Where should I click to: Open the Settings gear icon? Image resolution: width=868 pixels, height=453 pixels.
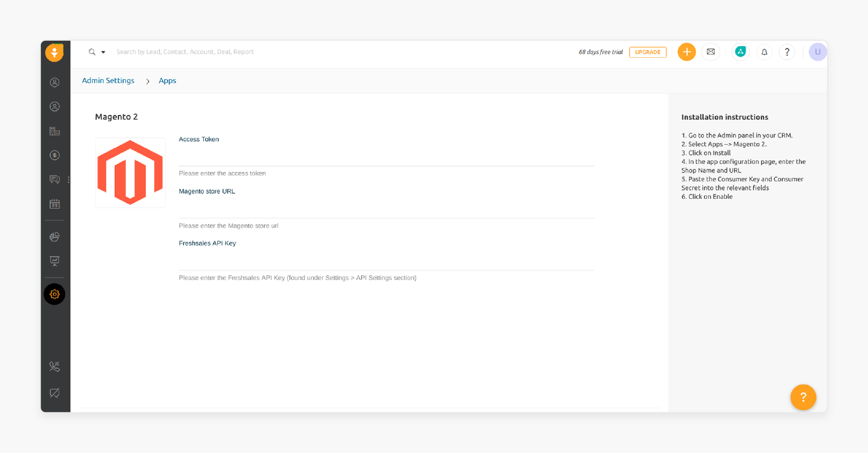click(x=54, y=294)
